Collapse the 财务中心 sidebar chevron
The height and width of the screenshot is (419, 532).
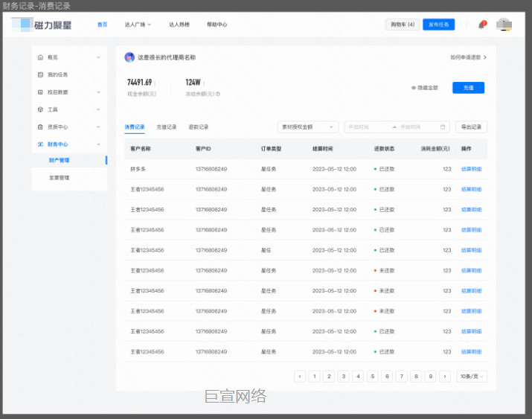coord(98,144)
